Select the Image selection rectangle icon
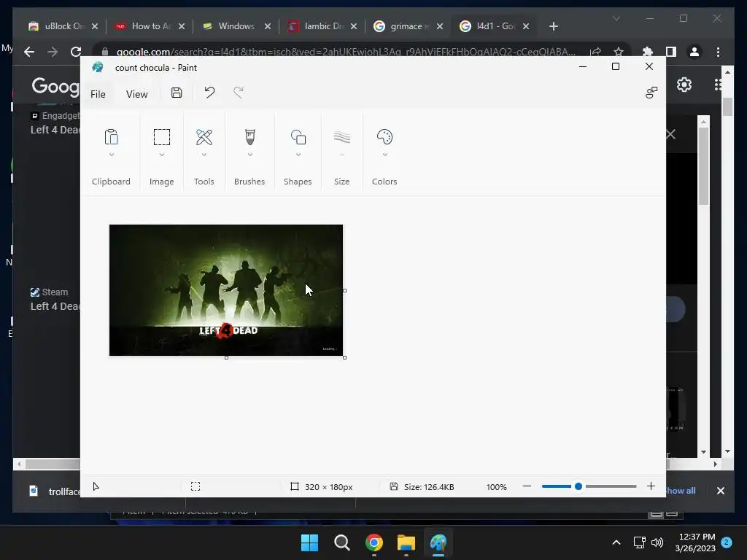 (x=161, y=137)
